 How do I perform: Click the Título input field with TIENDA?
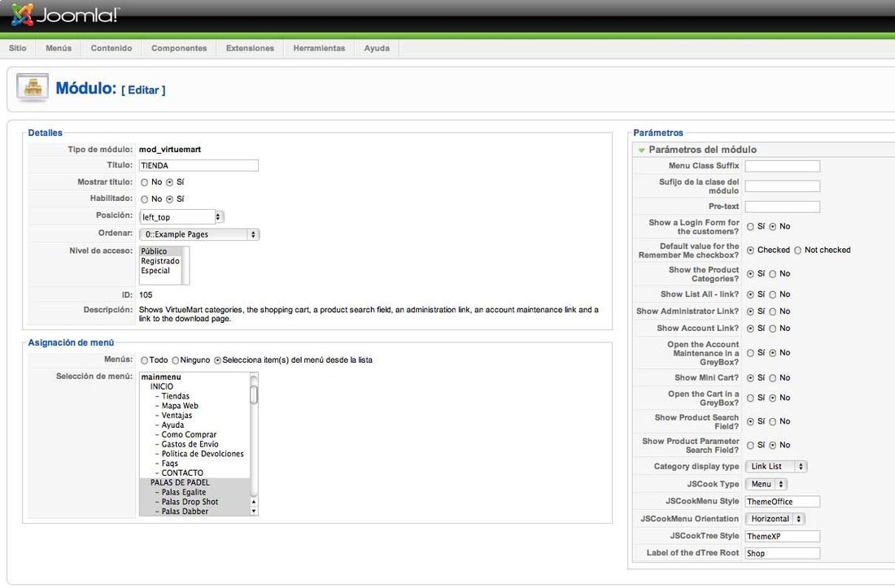pos(199,165)
